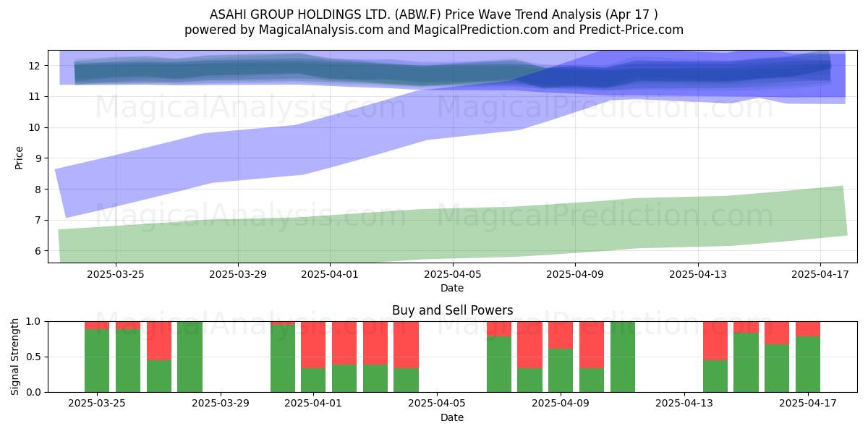
Task: Click 2025-03-29 date tick of the price chart
Action: 238,275
